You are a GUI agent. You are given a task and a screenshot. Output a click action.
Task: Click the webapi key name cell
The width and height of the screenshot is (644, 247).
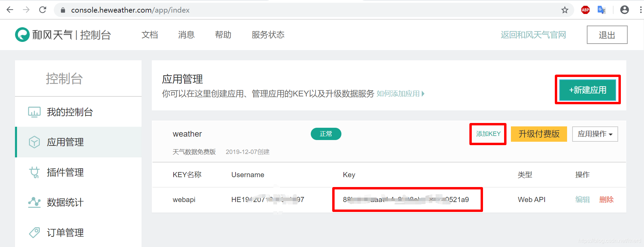(184, 200)
